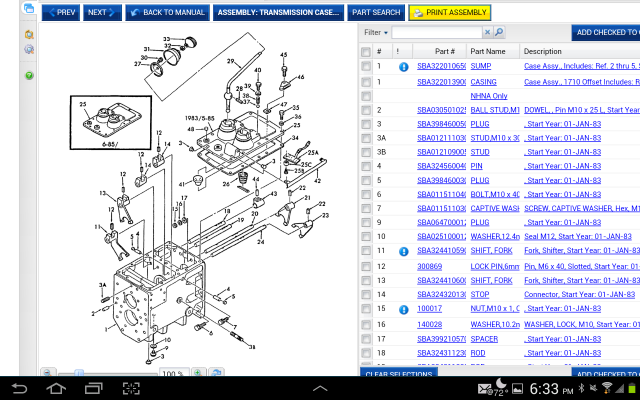Check the SPACER row checkbox

coord(366,339)
